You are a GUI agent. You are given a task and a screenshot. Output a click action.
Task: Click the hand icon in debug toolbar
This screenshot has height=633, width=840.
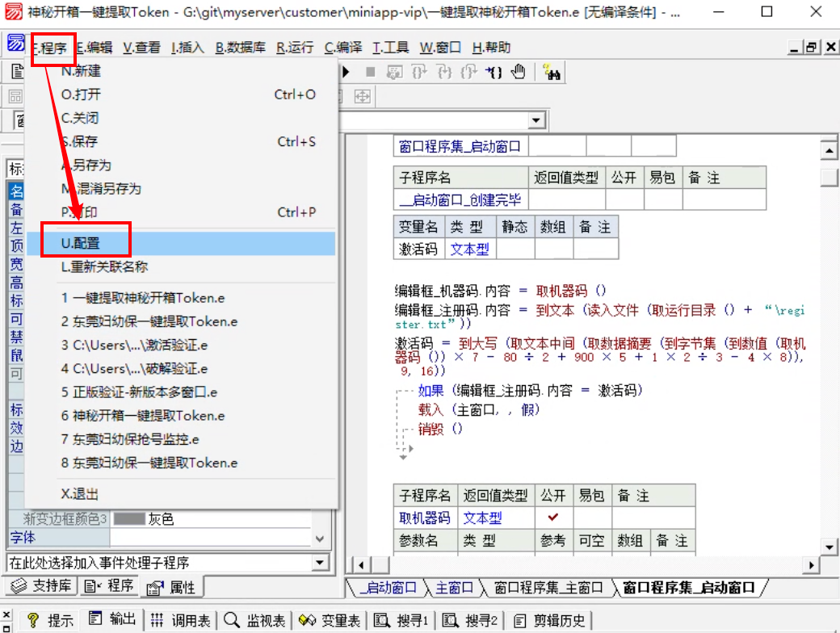518,73
